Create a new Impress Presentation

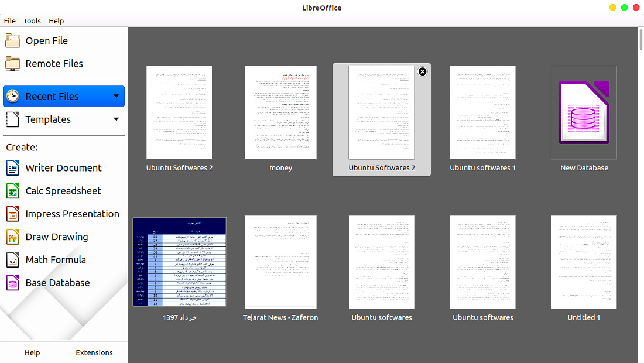pyautogui.click(x=63, y=214)
